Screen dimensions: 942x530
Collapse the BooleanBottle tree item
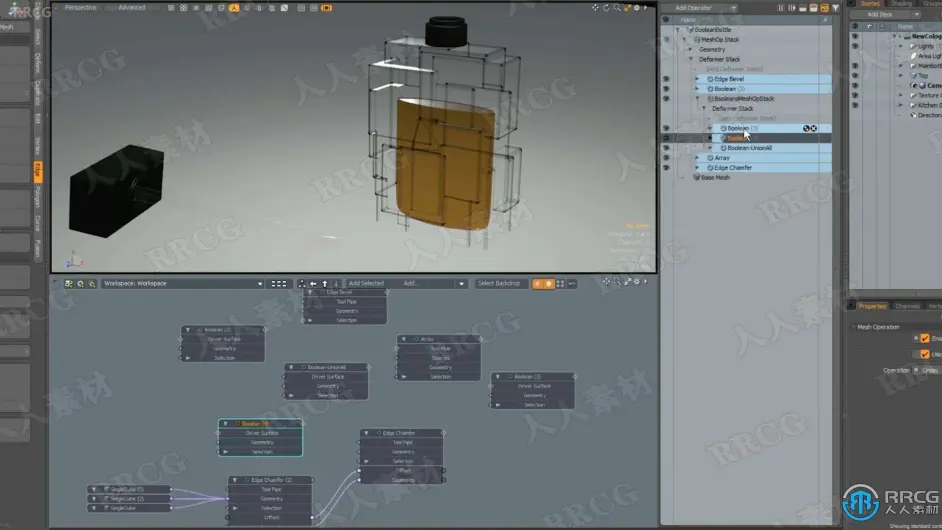pos(678,29)
